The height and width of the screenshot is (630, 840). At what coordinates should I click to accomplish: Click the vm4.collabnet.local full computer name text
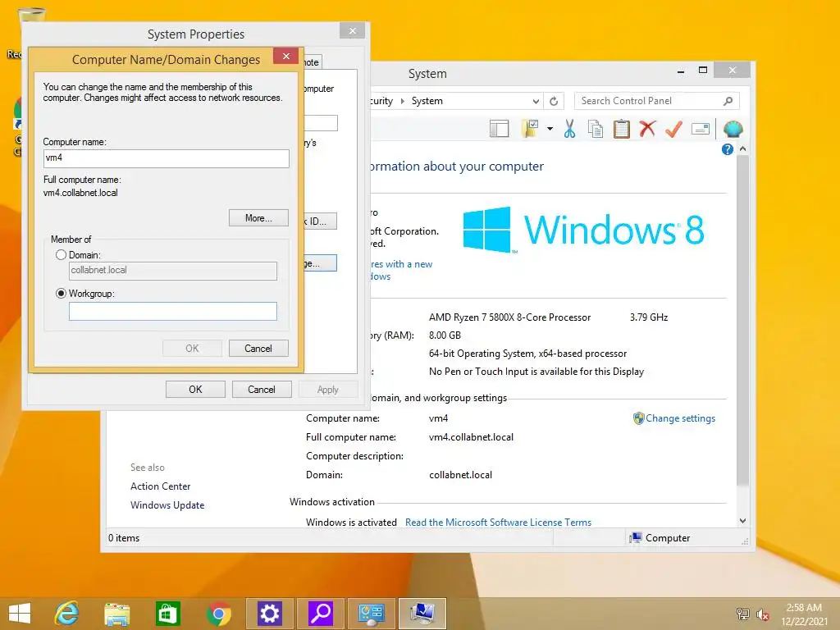tap(471, 437)
